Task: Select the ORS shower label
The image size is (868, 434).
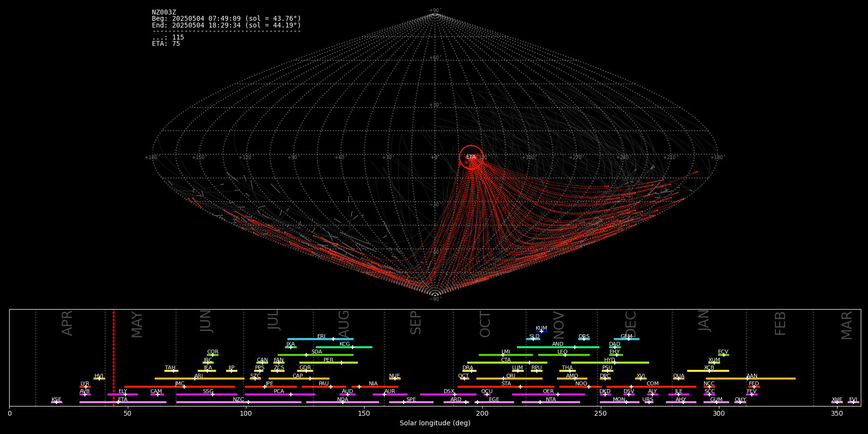Action: point(584,337)
